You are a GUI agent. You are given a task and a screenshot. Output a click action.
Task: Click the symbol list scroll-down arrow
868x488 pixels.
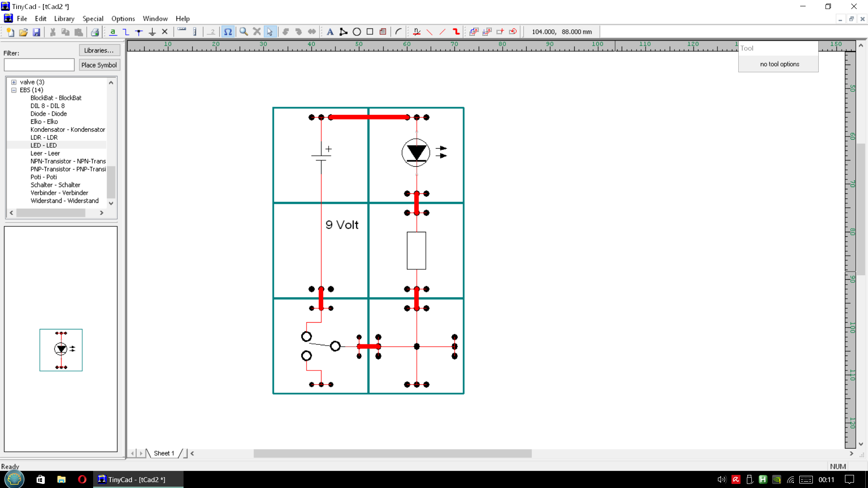[x=111, y=203]
